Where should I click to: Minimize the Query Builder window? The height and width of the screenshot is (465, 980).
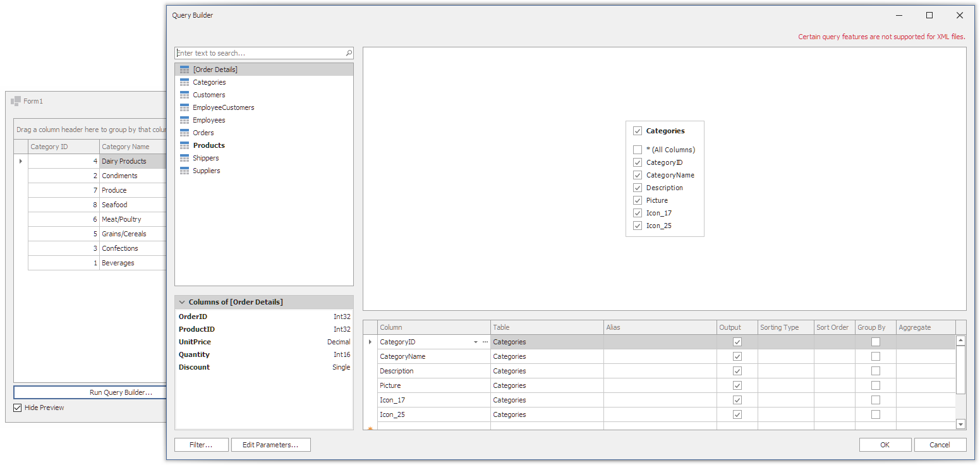coord(899,15)
